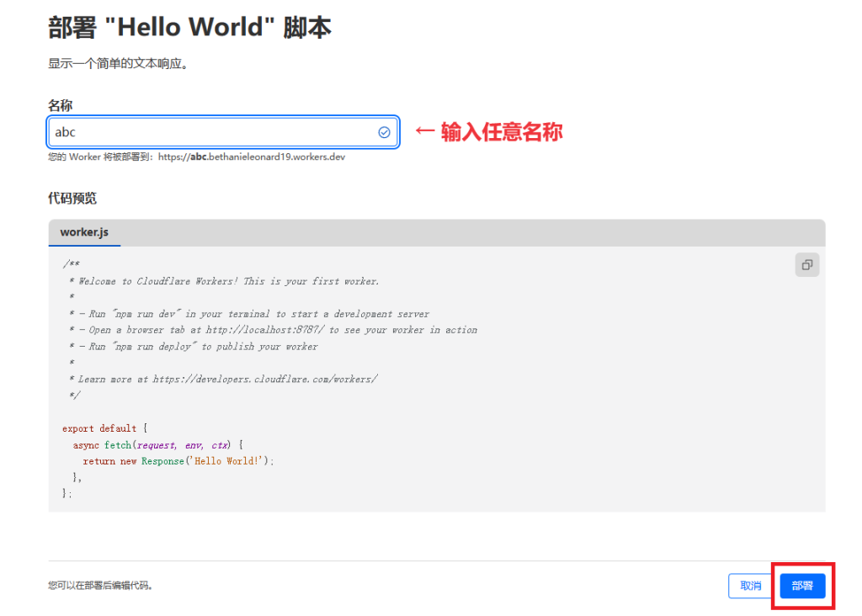Click the name validation checkmark icon
Viewport: 862px width, 616px height.
384,132
